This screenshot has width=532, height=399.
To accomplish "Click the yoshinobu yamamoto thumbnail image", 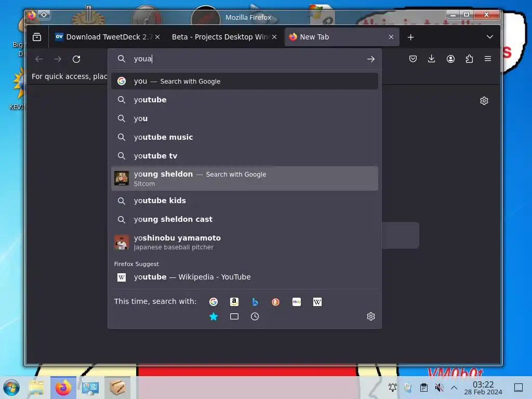I will [122, 242].
